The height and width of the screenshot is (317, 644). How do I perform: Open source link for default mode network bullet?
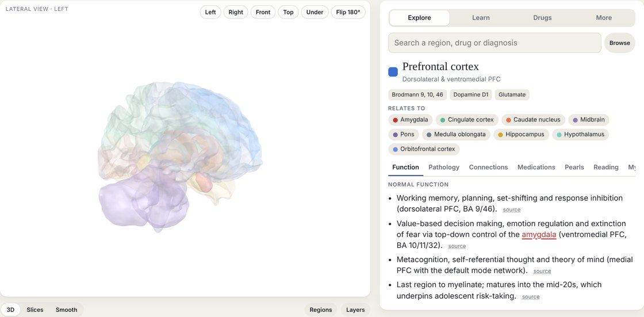(542, 272)
